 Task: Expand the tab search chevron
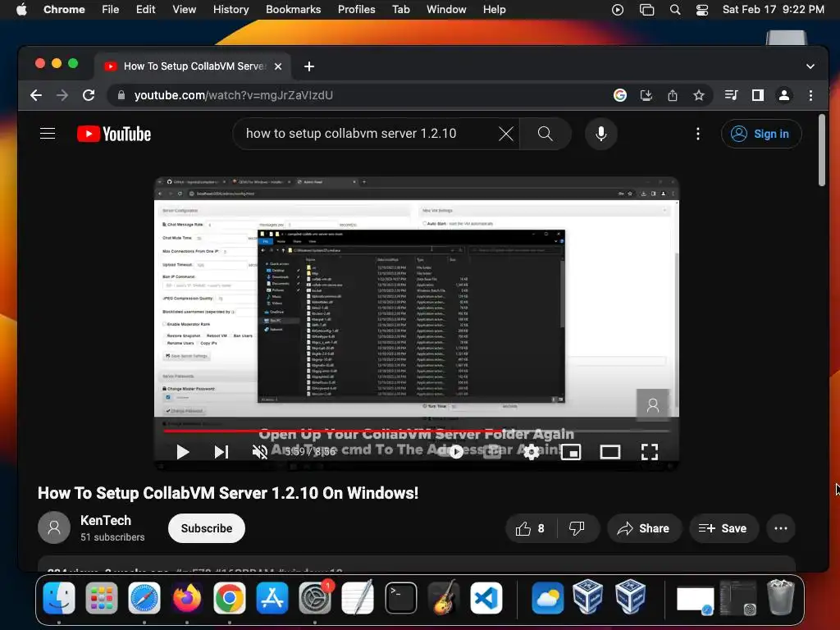coord(810,66)
